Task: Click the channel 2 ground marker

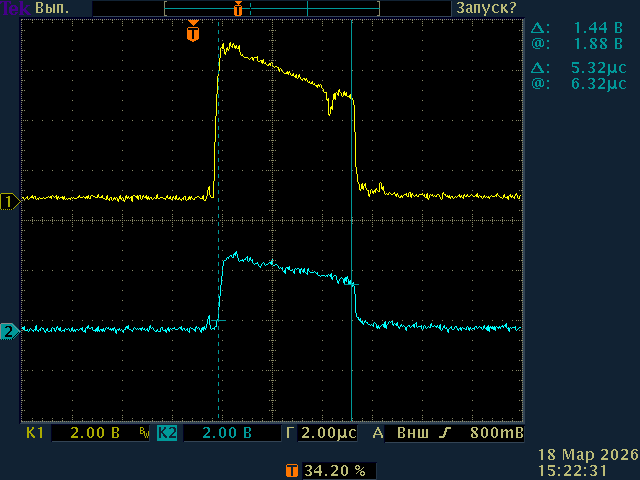Action: 9,331
